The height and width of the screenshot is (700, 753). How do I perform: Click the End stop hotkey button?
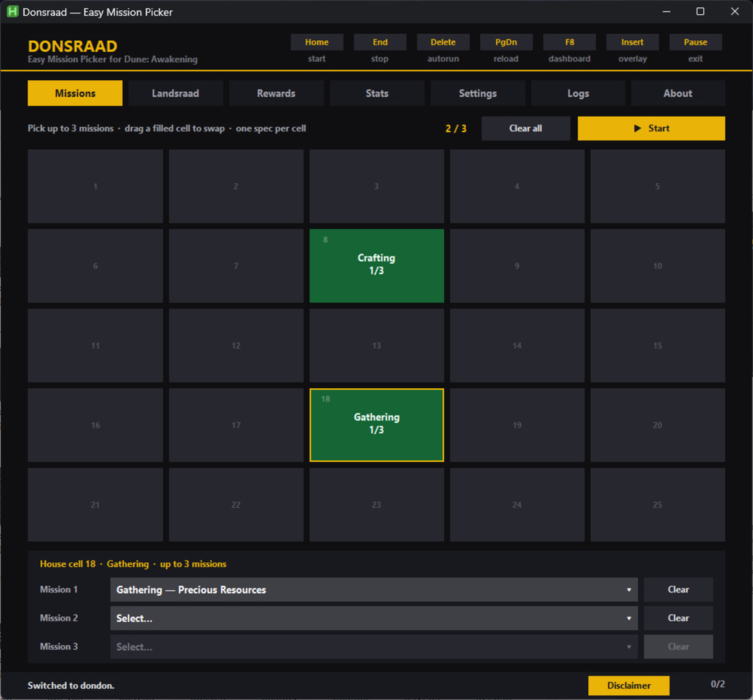point(380,42)
